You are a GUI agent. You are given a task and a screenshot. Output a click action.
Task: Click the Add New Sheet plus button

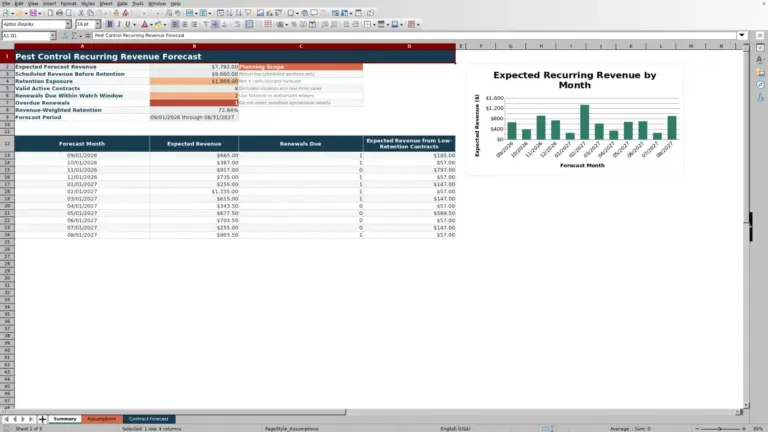click(42, 419)
